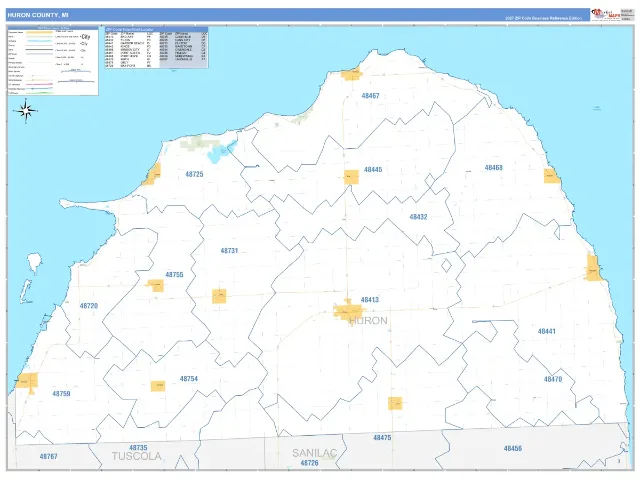Select ZIP code label 48735
The image size is (640, 480).
coord(138,448)
